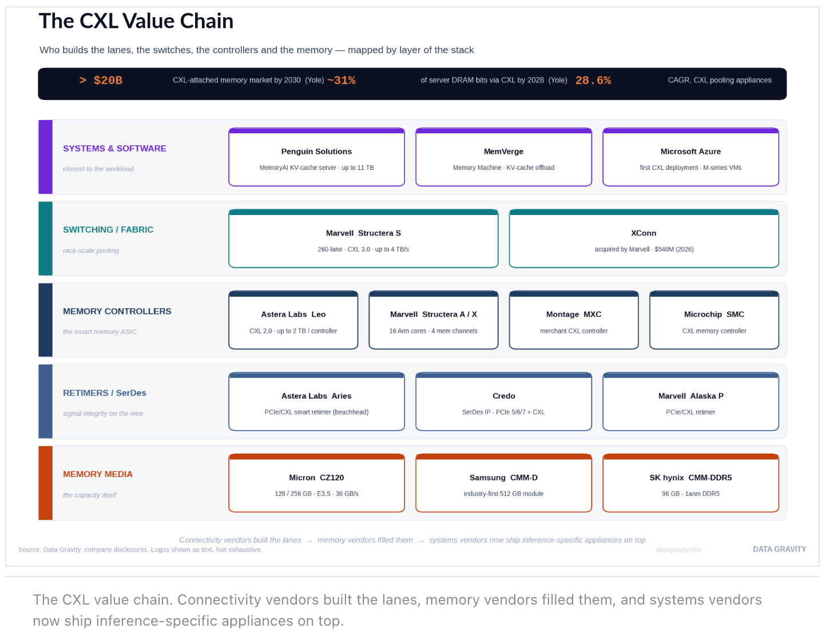Viewport: 834px width, 644px height.
Task: Click 'signal integrity on the wire' subtitle
Action: click(103, 414)
